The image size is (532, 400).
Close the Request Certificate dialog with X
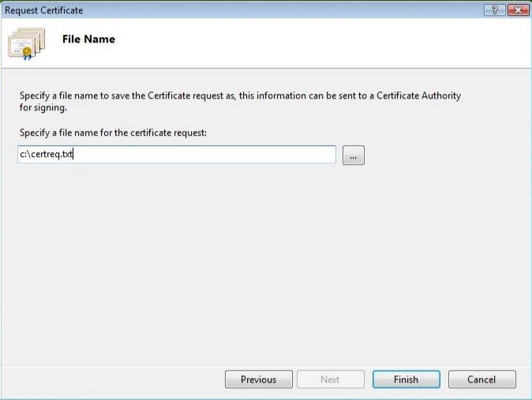[517, 9]
